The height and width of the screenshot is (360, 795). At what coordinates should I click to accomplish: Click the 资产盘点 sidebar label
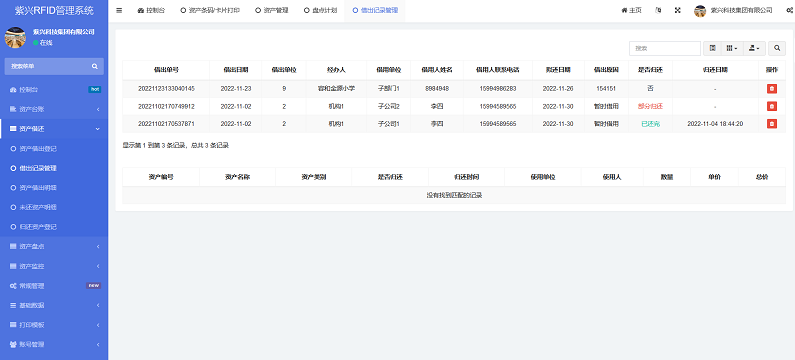[x=32, y=247]
